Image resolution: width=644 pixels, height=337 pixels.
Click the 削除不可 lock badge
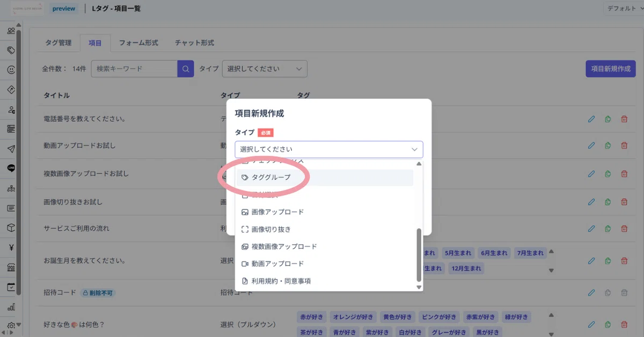coord(98,293)
